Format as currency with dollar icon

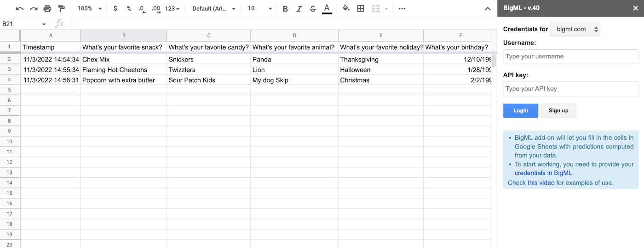pyautogui.click(x=115, y=9)
